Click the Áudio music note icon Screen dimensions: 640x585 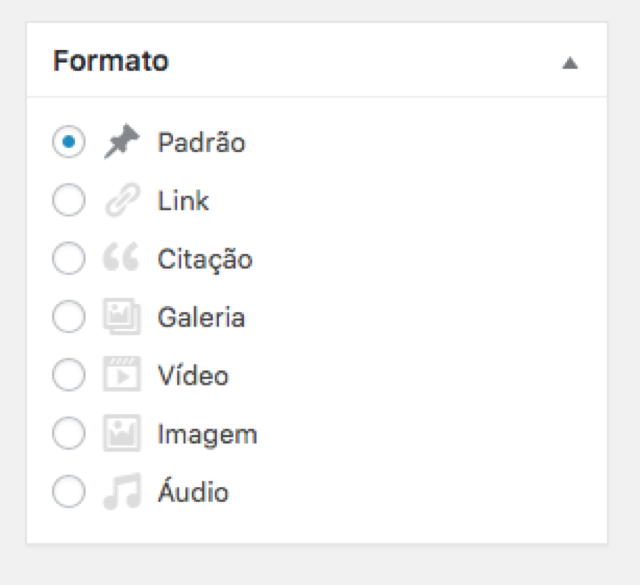point(121,493)
